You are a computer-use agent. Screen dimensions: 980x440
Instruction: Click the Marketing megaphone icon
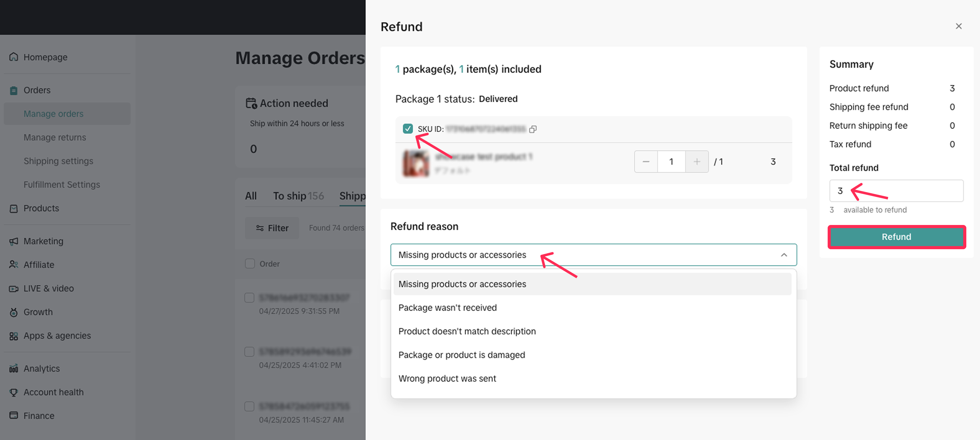tap(14, 241)
